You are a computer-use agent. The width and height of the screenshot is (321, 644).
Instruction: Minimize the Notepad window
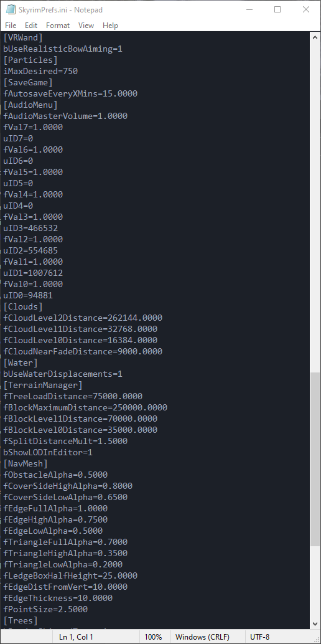point(249,9)
